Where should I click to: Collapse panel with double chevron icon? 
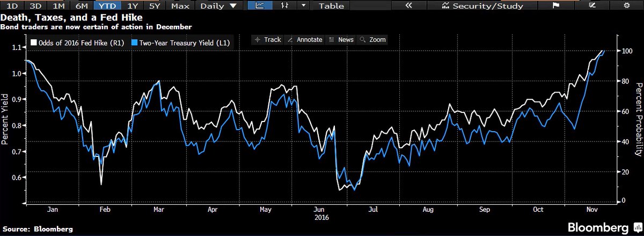409,6
